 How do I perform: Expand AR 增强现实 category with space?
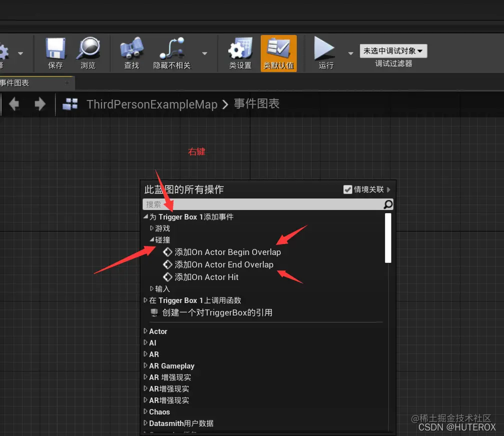click(x=146, y=377)
